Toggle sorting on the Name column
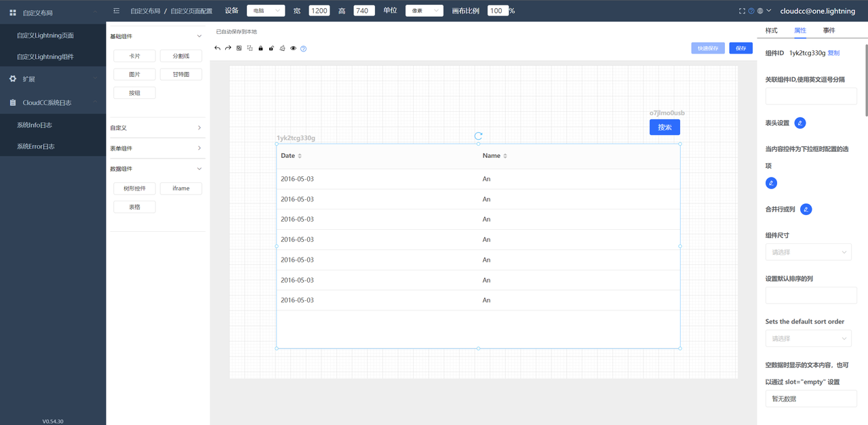Image resolution: width=868 pixels, height=425 pixels. pos(505,156)
